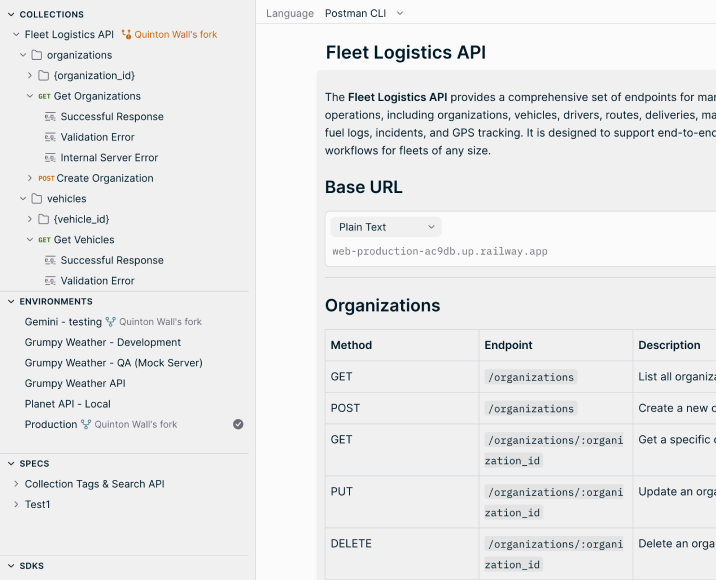Viewport: 716px width, 580px height.
Task: Open the Collection Tags & Search API spec
Action: point(95,484)
